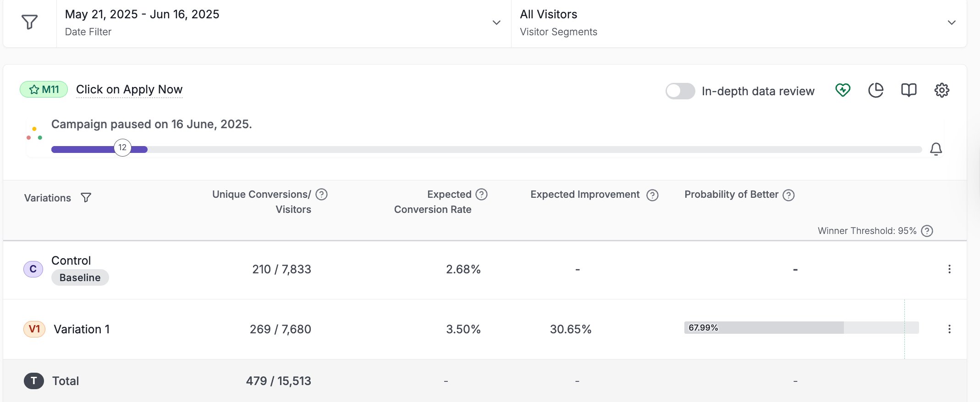This screenshot has height=402, width=980.
Task: Click the V1 variation badge
Action: pos(34,329)
